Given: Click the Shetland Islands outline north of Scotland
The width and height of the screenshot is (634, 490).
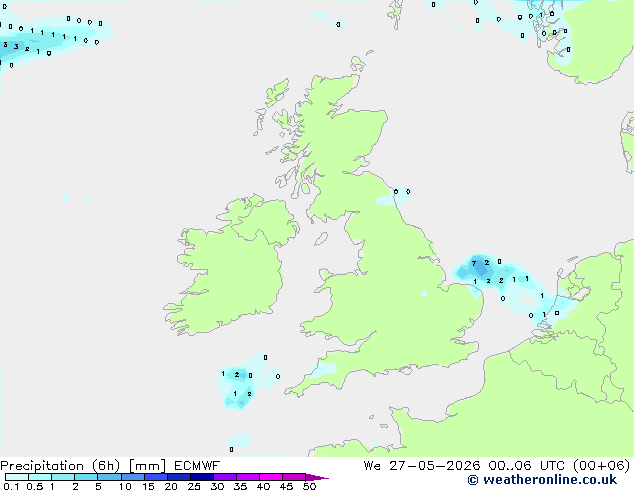Looking at the screenshot, I should pyautogui.click(x=394, y=15).
